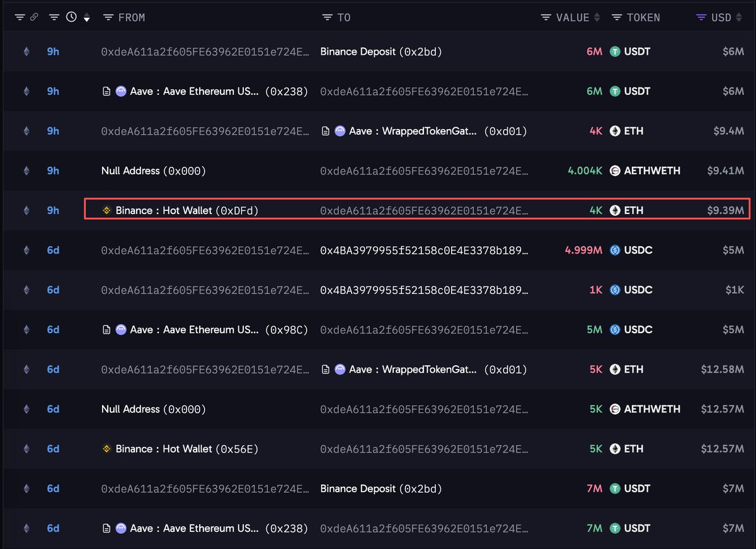The height and width of the screenshot is (549, 756).
Task: Open the TOKEN column filter
Action: (617, 18)
